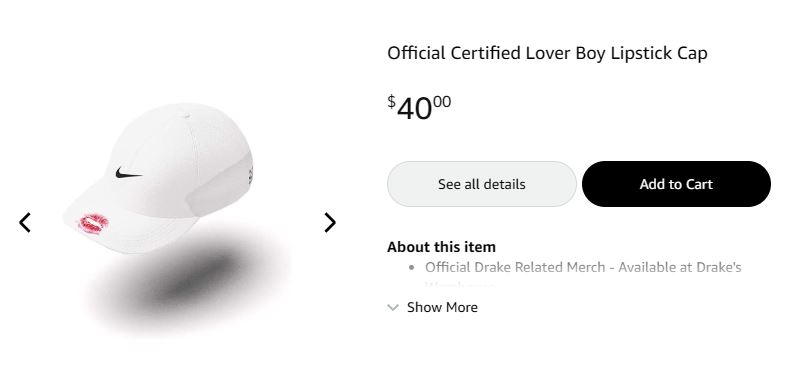Click the $40 price
The height and width of the screenshot is (376, 787).
pyautogui.click(x=419, y=107)
